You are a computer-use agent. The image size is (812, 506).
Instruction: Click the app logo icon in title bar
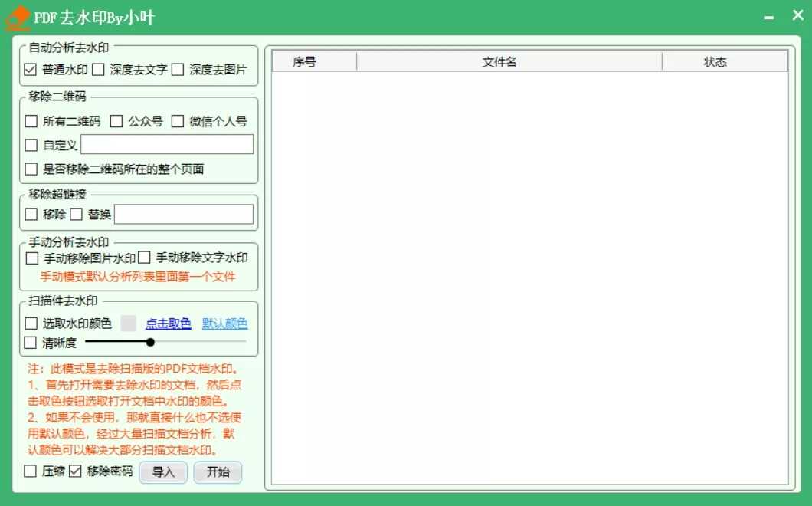click(18, 18)
